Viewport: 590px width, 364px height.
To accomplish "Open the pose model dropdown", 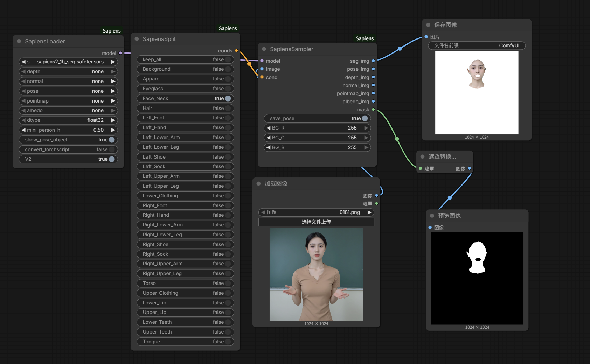I will coord(68,91).
